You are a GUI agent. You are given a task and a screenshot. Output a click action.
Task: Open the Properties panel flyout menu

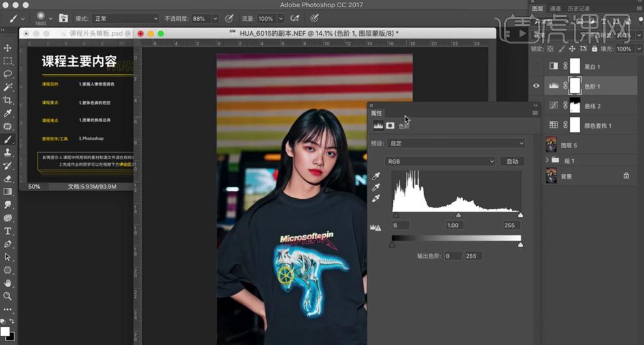[535, 113]
